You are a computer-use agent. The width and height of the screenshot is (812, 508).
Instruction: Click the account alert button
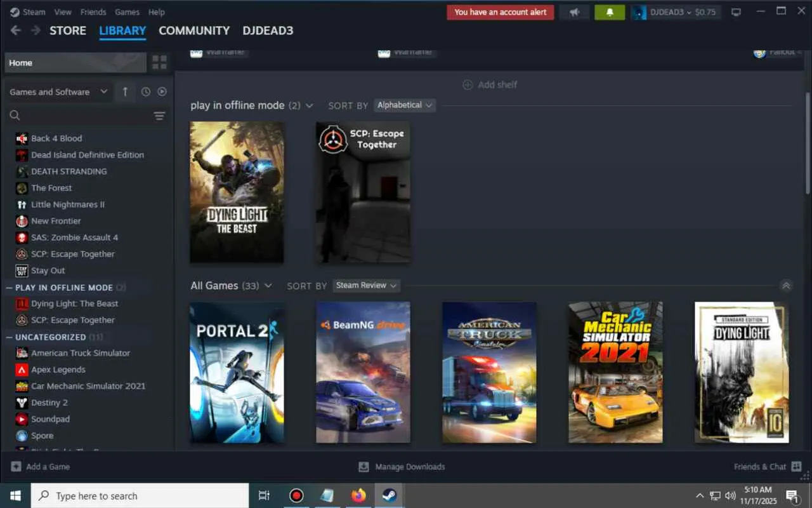(501, 12)
